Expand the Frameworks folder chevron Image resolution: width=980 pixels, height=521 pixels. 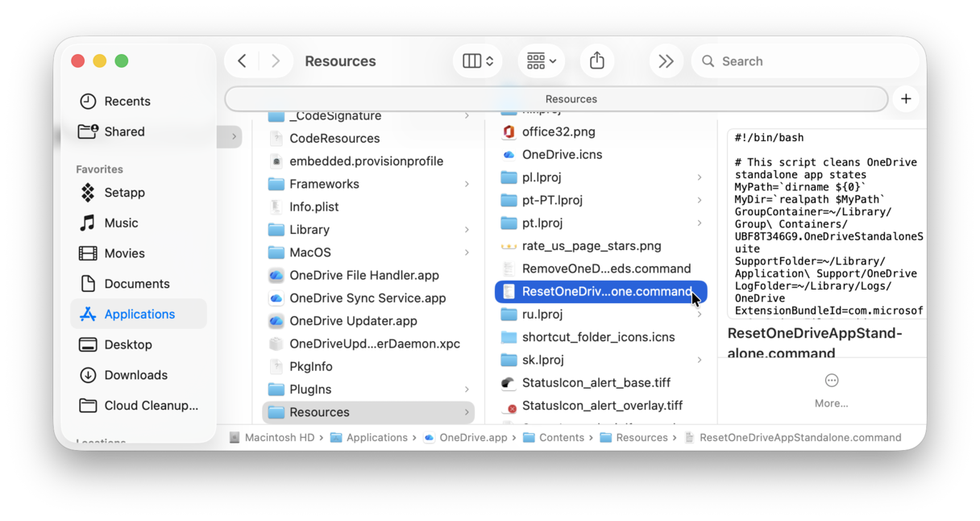point(467,184)
